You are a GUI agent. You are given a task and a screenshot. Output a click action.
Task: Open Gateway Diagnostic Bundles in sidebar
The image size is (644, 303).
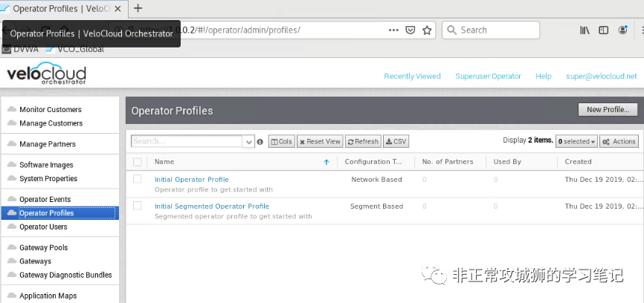pyautogui.click(x=65, y=275)
